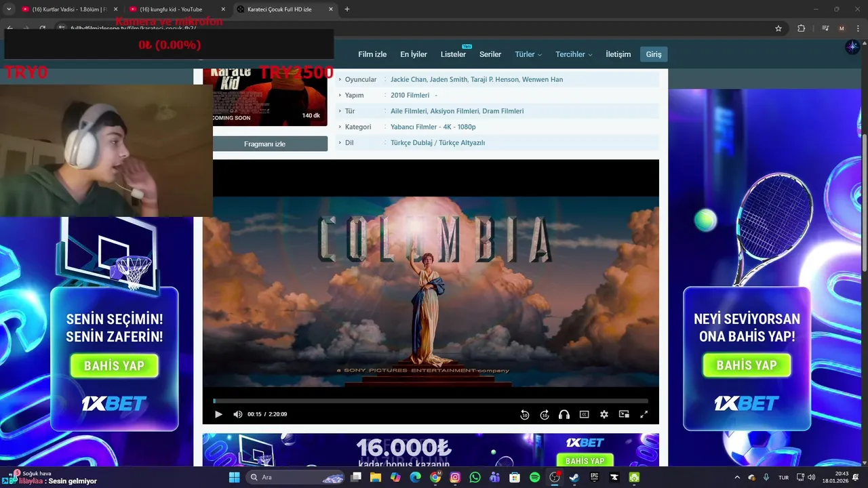
Task: Click the right banner BAHİS YAP button
Action: pos(747,366)
